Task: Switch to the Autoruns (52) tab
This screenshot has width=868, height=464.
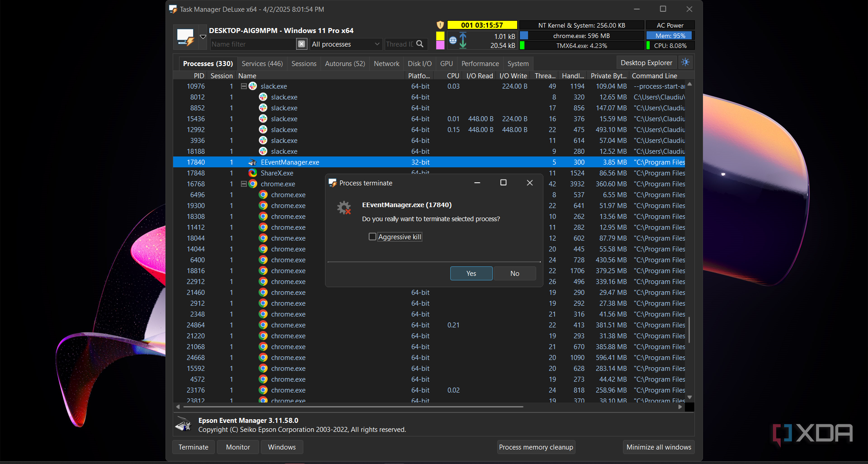Action: pyautogui.click(x=345, y=64)
